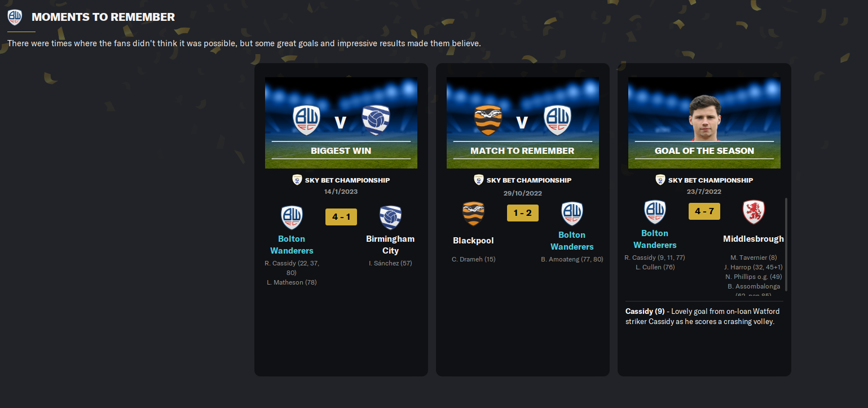Open the 1 - 2 match score

(x=523, y=213)
